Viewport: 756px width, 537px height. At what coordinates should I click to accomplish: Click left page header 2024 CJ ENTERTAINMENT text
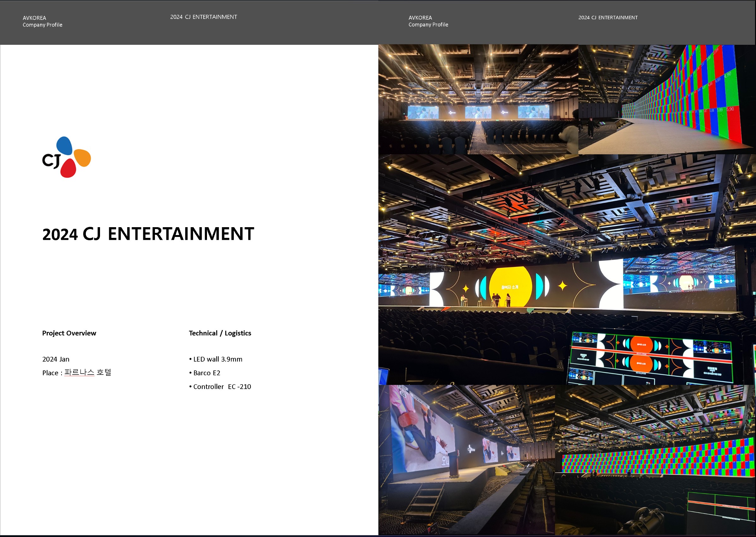pyautogui.click(x=204, y=17)
